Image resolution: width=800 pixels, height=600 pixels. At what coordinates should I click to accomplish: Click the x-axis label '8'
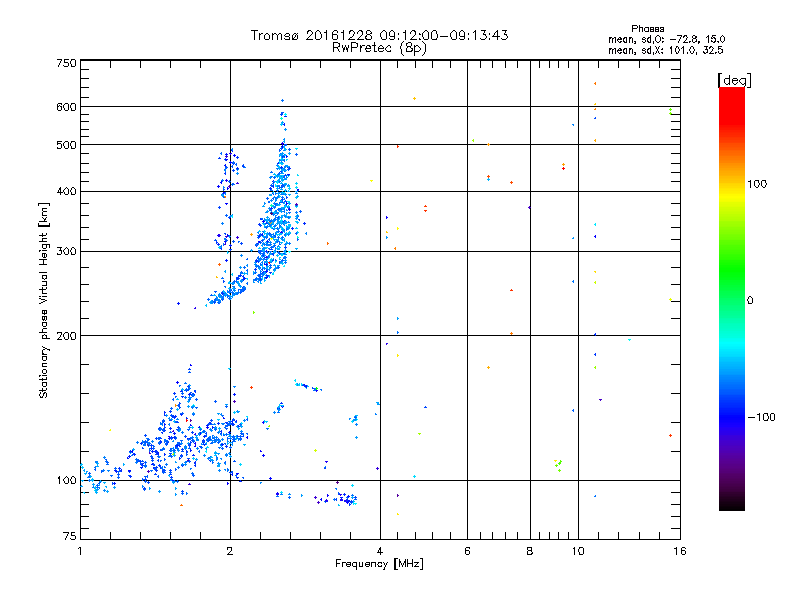point(530,551)
